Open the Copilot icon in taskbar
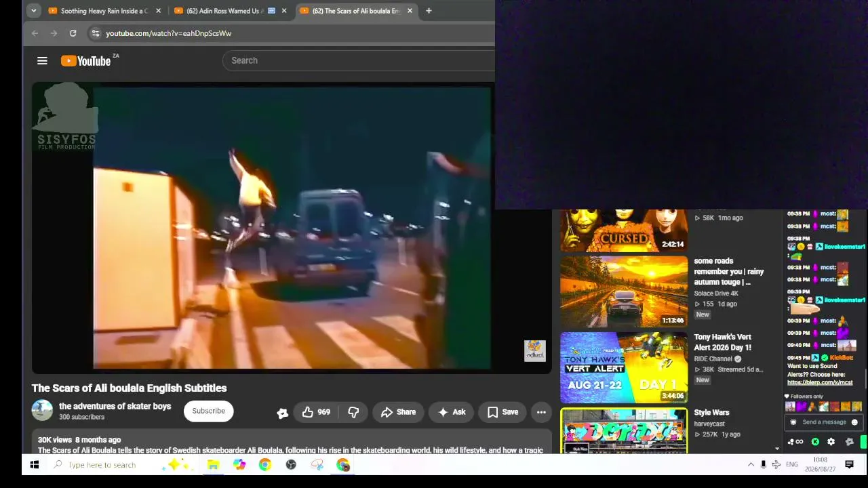The image size is (868, 488). point(239,465)
